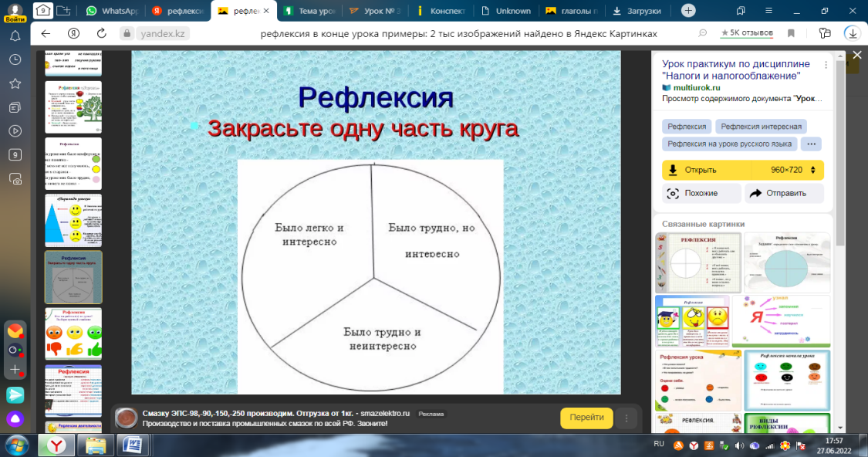Open password manager key icon
The image size is (868, 457).
tap(825, 33)
